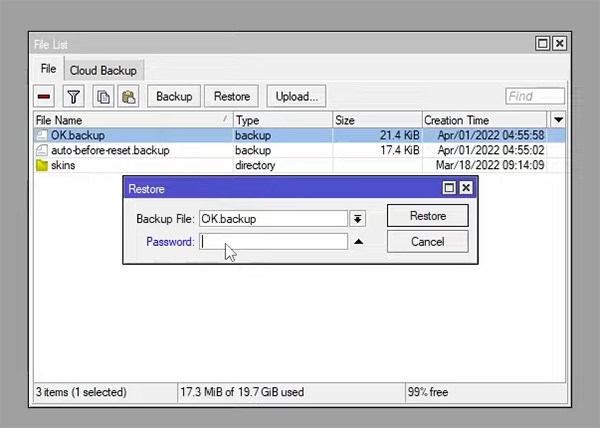Screen dimensions: 600x428
Task: Click the Upload... toolbar button
Action: [x=297, y=97]
